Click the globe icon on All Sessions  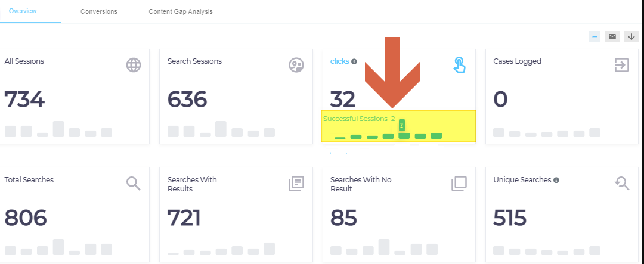pos(134,65)
